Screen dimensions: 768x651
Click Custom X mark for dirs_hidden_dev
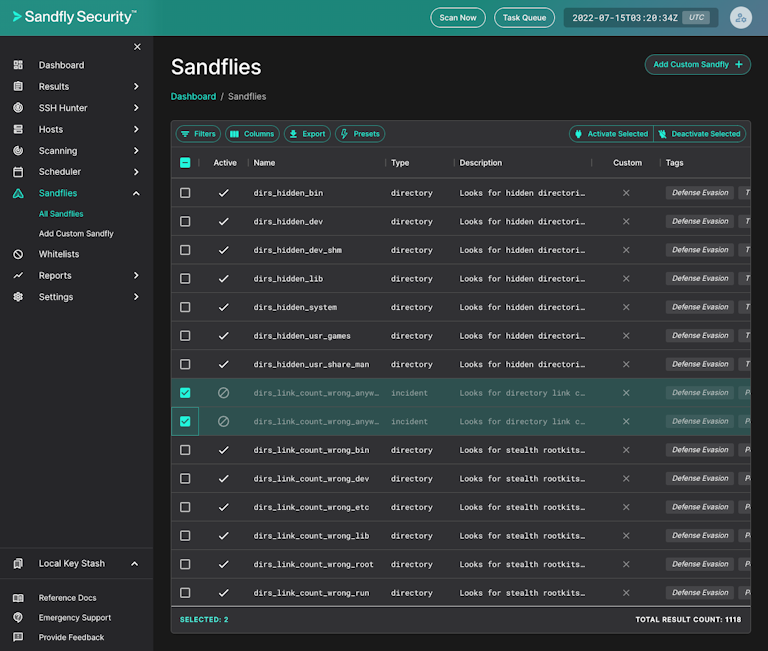click(x=626, y=221)
